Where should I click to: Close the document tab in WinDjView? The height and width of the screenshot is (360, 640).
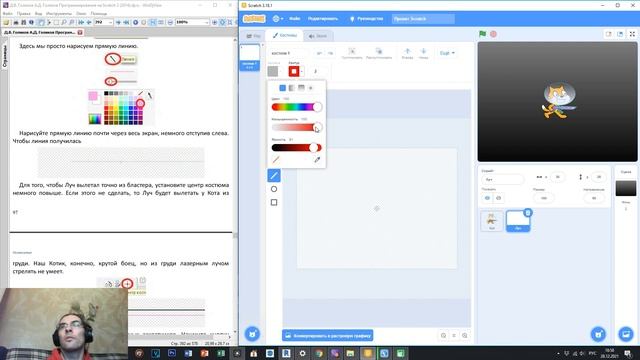(80, 32)
